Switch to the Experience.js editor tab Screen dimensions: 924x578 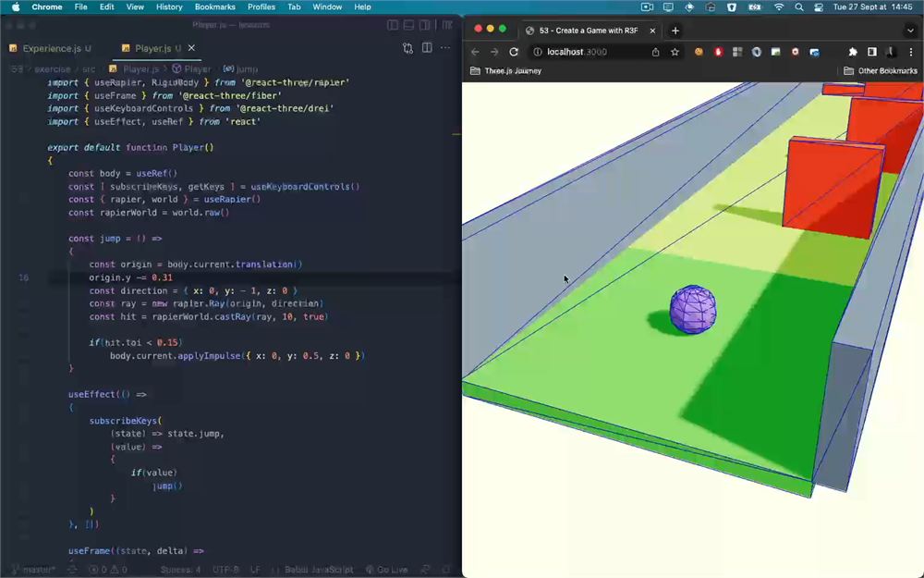coord(51,48)
